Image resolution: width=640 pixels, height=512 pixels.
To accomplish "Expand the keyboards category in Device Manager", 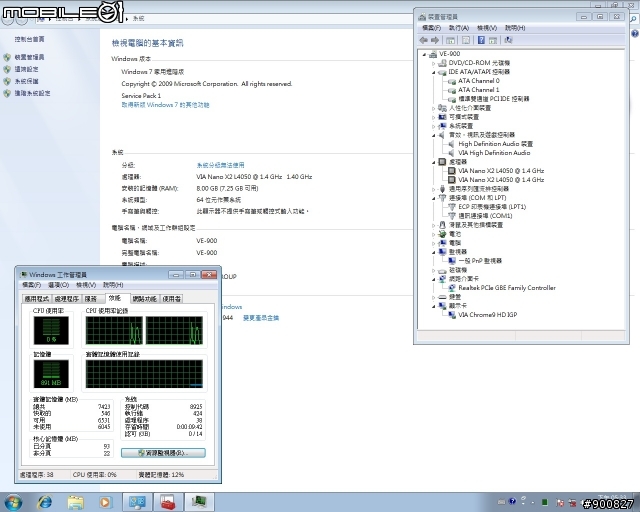I will coord(433,297).
